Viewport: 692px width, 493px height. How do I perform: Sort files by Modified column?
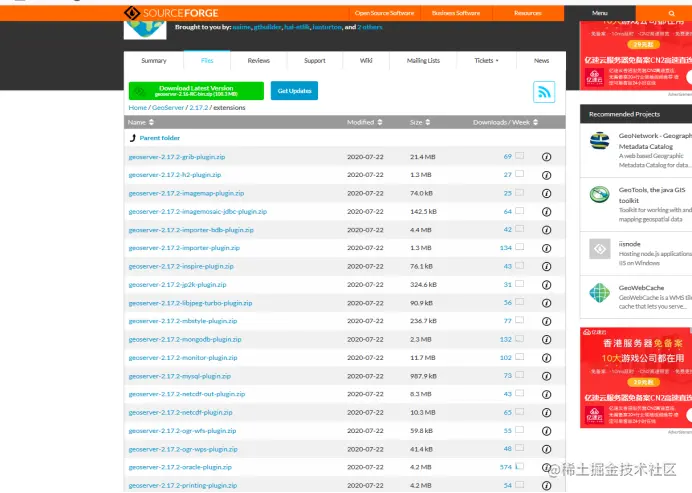pyautogui.click(x=365, y=122)
